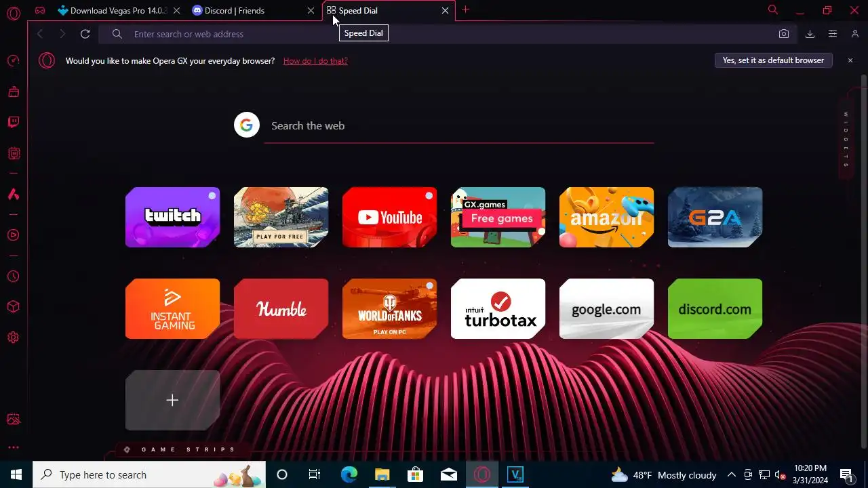Open the Player icon in sidebar
Viewport: 868px width, 488px height.
(13, 235)
